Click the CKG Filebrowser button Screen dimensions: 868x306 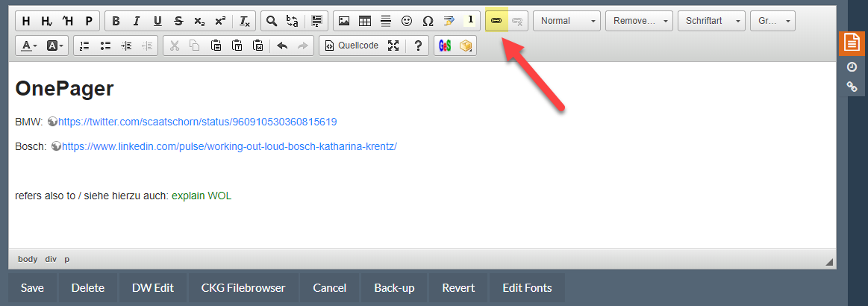click(x=243, y=288)
